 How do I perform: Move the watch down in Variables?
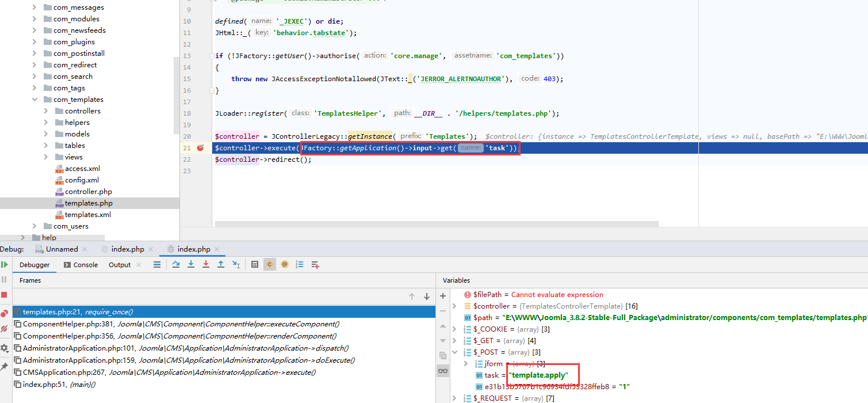coord(443,341)
